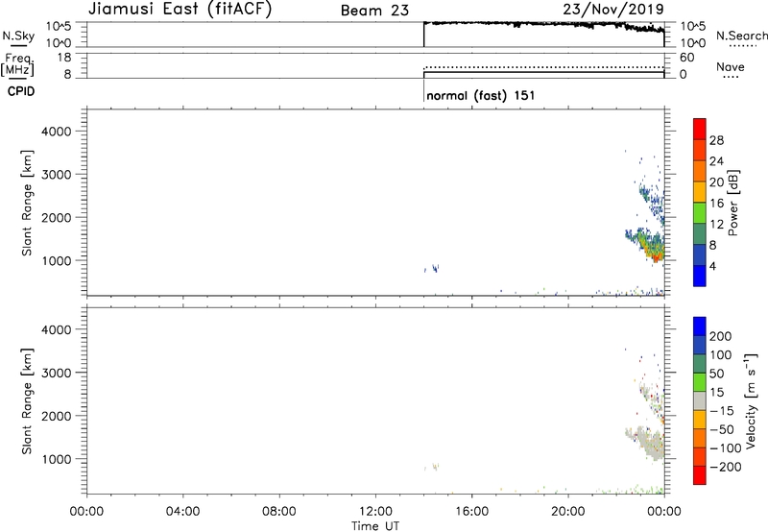Choose blue Power segment between 4 and 8
Viewport: 768px width, 532px height.
(x=700, y=255)
